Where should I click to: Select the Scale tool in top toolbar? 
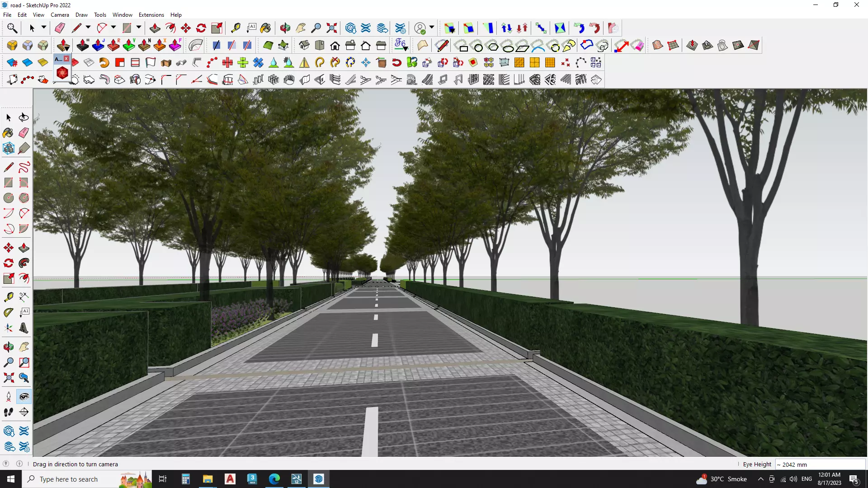[x=217, y=28]
